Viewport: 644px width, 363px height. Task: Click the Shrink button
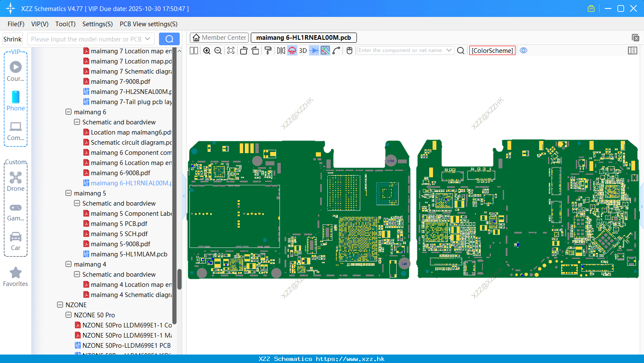13,39
